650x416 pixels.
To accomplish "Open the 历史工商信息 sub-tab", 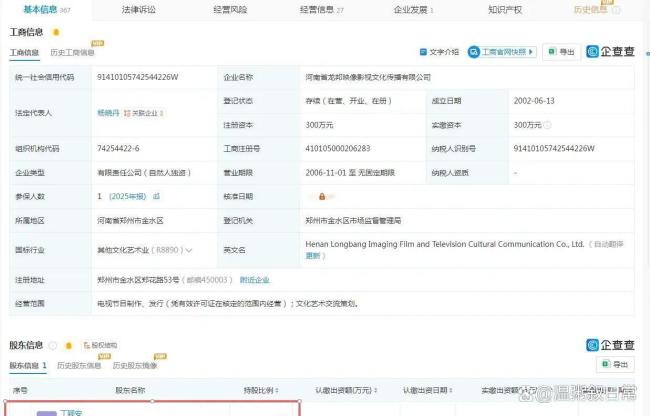I will click(x=72, y=53).
